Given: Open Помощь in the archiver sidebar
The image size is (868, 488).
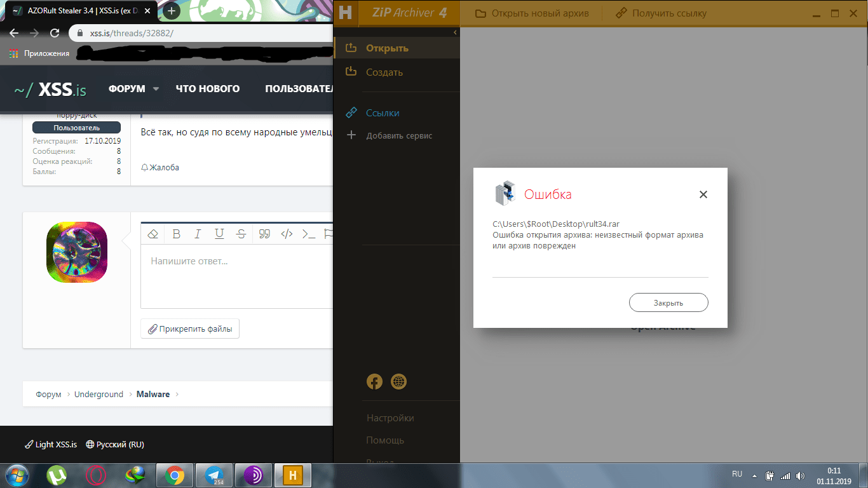Looking at the screenshot, I should (x=385, y=440).
